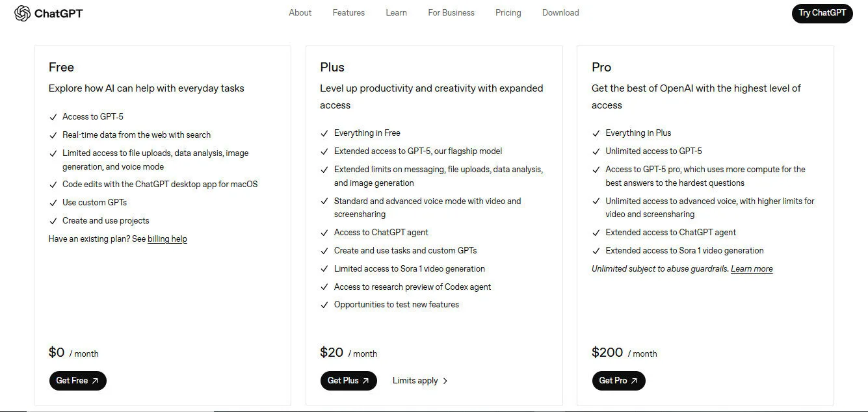868x412 pixels.
Task: Open the billing help link
Action: [167, 238]
